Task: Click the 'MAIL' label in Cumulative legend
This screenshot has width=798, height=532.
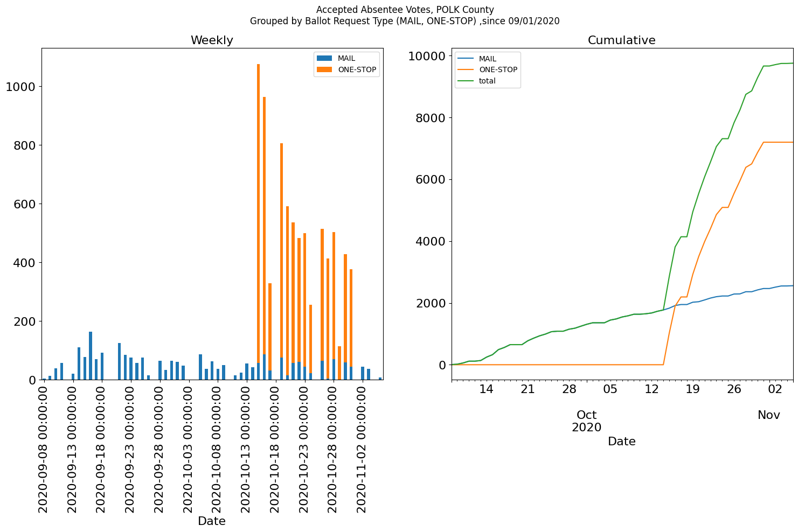Action: coord(488,59)
